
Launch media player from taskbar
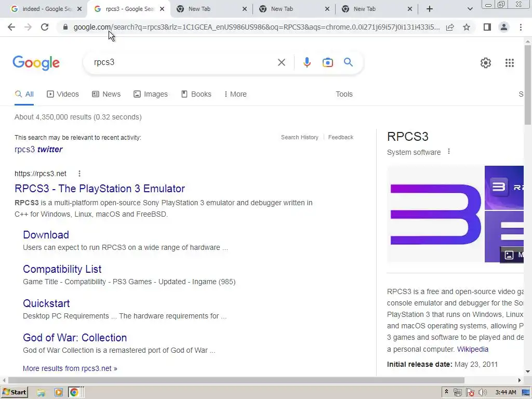(x=58, y=393)
